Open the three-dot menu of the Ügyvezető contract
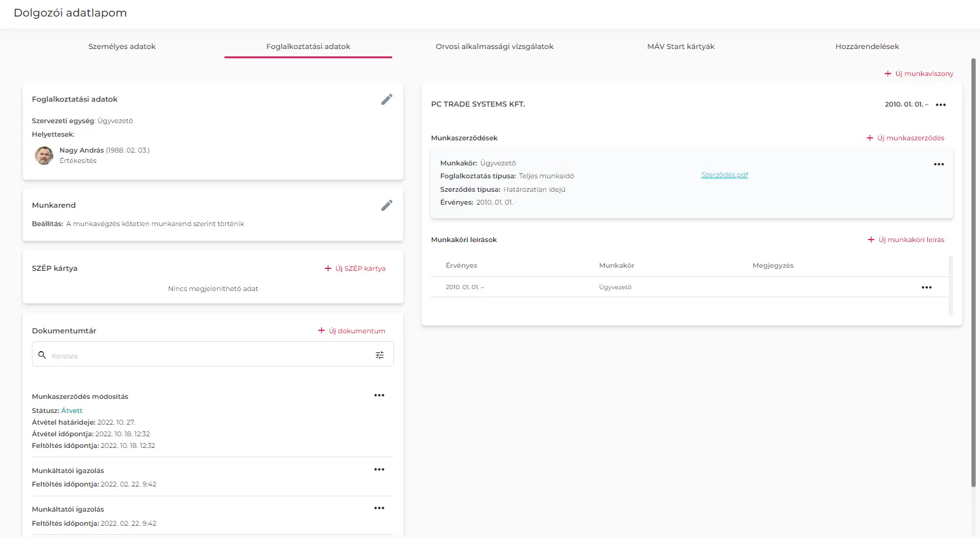The height and width of the screenshot is (538, 980). pyautogui.click(x=938, y=164)
